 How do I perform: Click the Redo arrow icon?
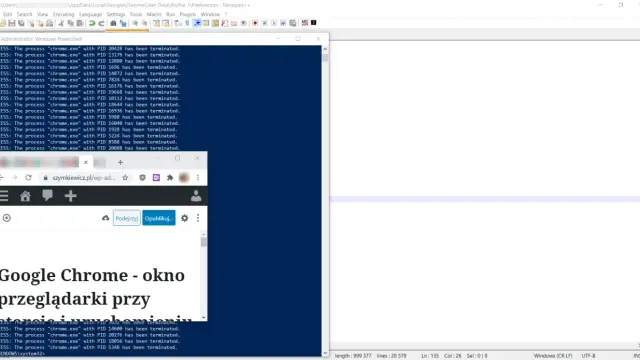pos(101,23)
